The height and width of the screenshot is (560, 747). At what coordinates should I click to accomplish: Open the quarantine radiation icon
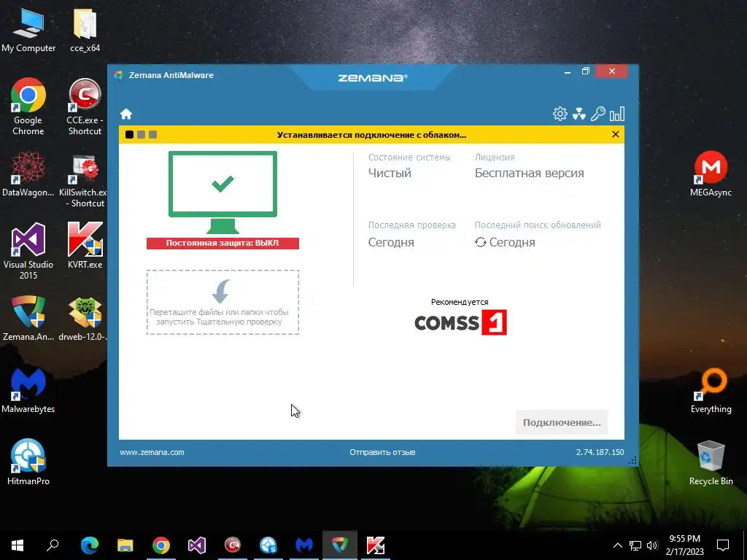click(x=578, y=114)
